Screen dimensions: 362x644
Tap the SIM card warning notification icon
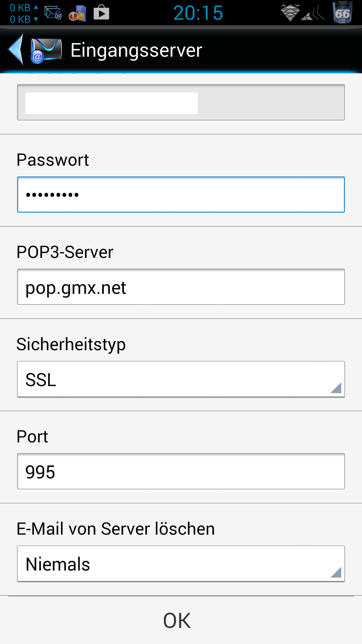click(x=77, y=13)
